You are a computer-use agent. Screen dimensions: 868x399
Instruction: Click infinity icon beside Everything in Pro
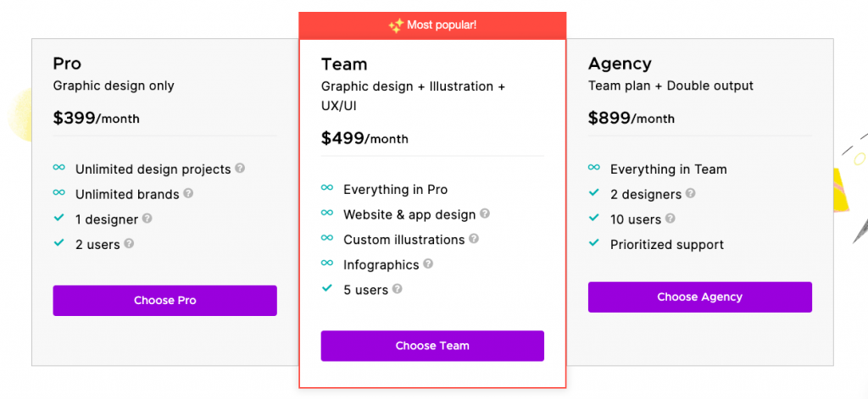tap(327, 187)
